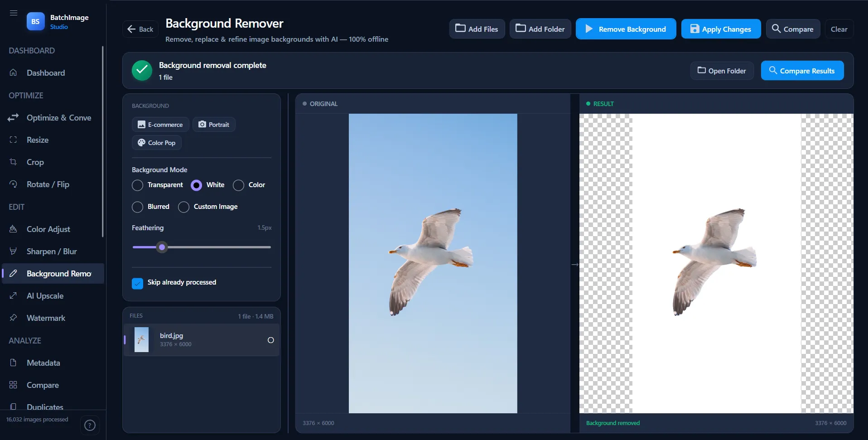Open the Metadata menu item
Viewport: 868px width, 440px height.
pos(53,363)
